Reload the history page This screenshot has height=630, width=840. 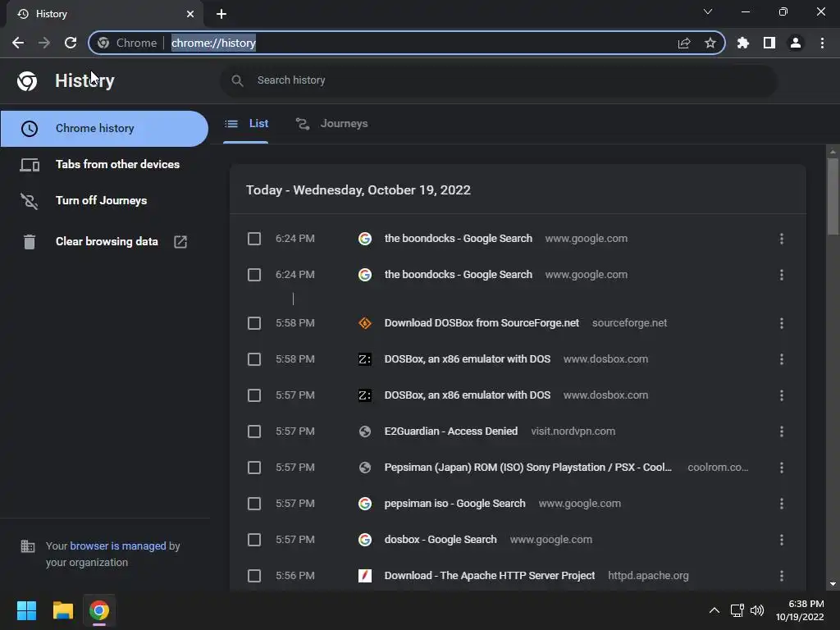71,43
